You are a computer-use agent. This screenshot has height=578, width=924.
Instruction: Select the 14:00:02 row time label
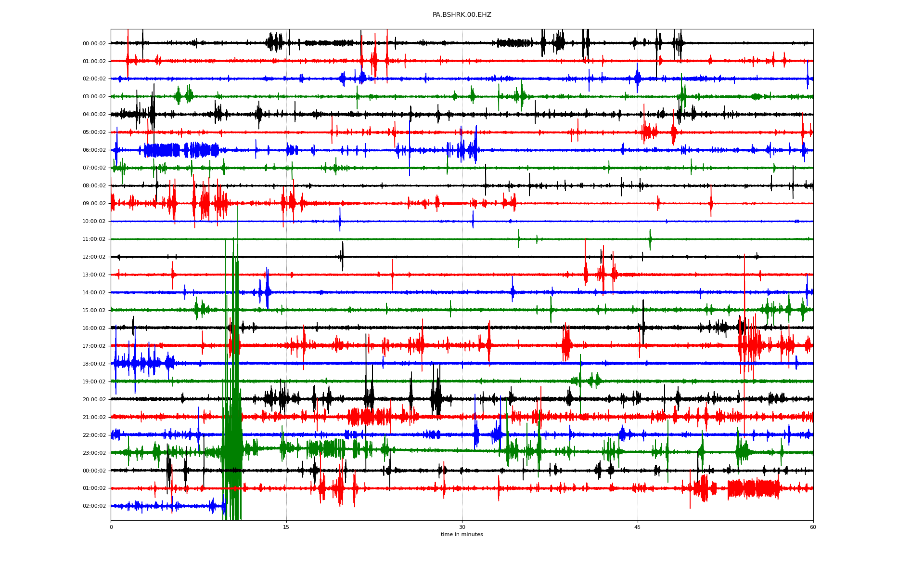pyautogui.click(x=94, y=293)
